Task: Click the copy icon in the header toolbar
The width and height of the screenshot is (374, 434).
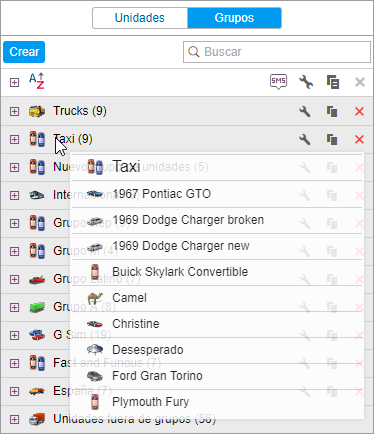Action: [333, 82]
